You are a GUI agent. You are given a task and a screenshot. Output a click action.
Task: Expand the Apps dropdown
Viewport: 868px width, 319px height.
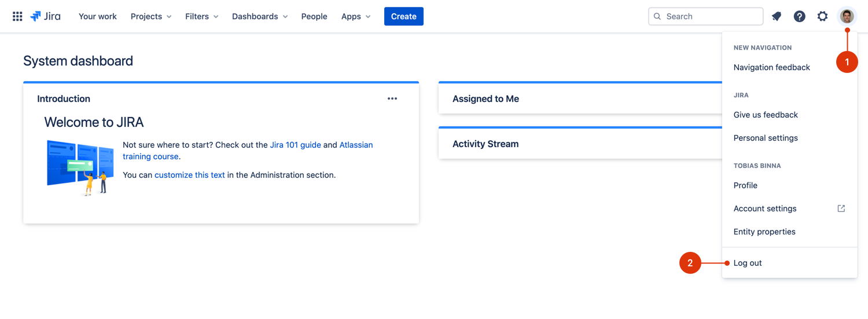356,16
